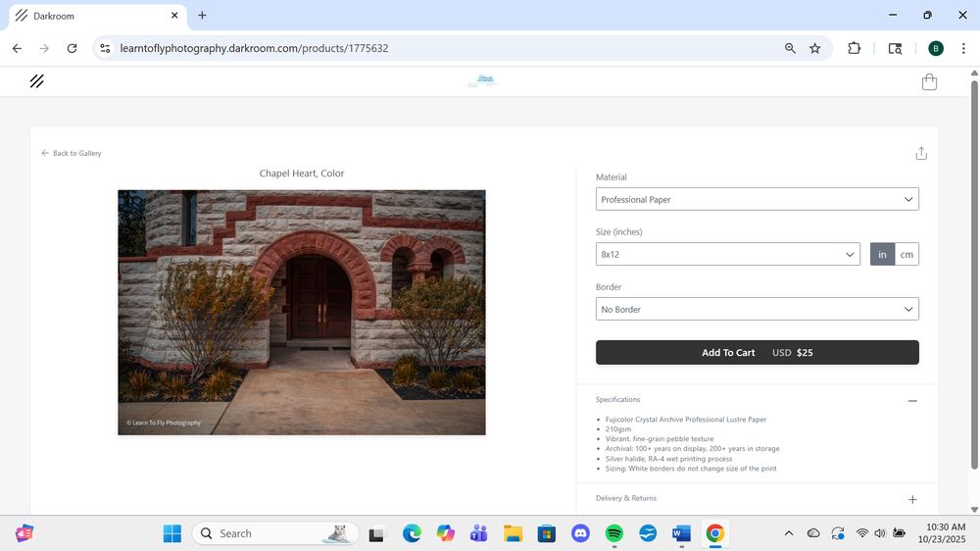Select the Darkroom browser tab

click(97, 16)
